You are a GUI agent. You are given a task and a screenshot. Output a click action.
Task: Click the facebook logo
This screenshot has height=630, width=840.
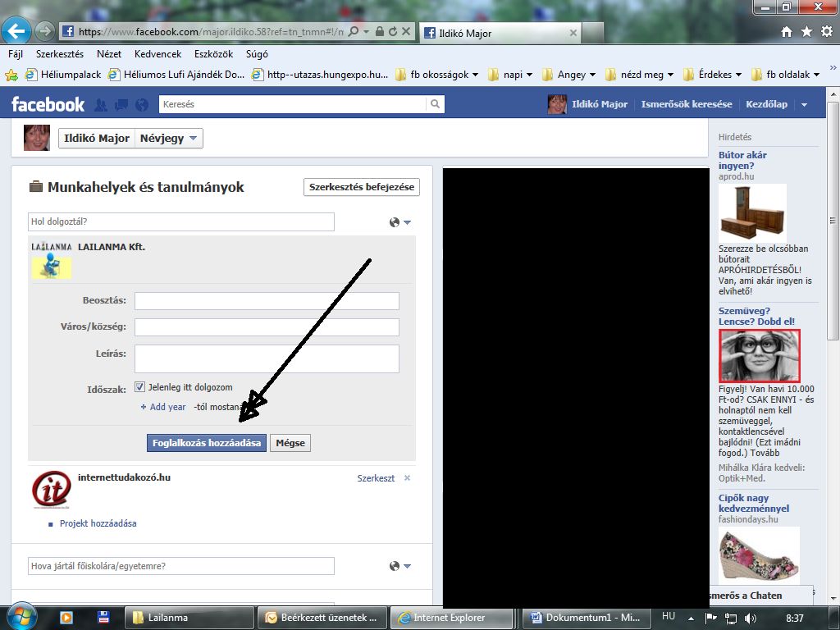click(48, 104)
